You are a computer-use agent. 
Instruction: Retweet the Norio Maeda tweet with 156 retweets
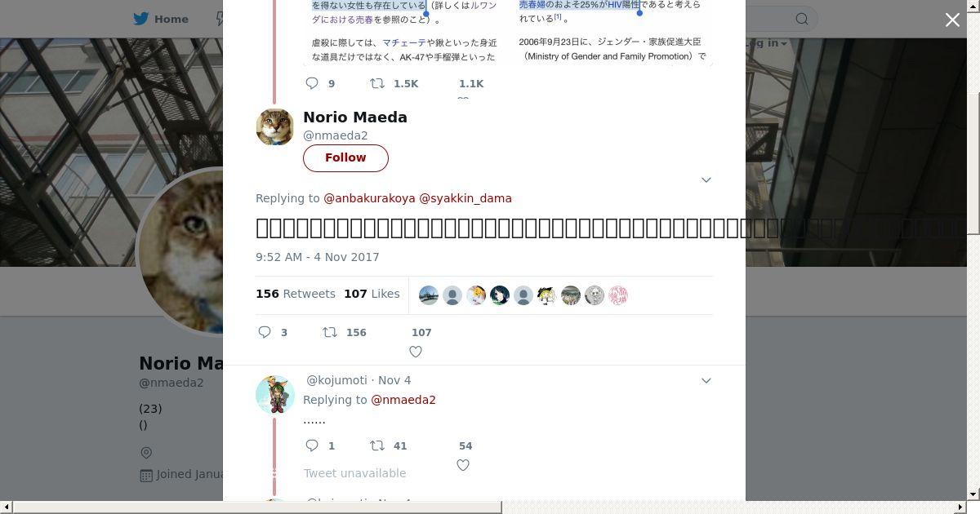click(330, 332)
